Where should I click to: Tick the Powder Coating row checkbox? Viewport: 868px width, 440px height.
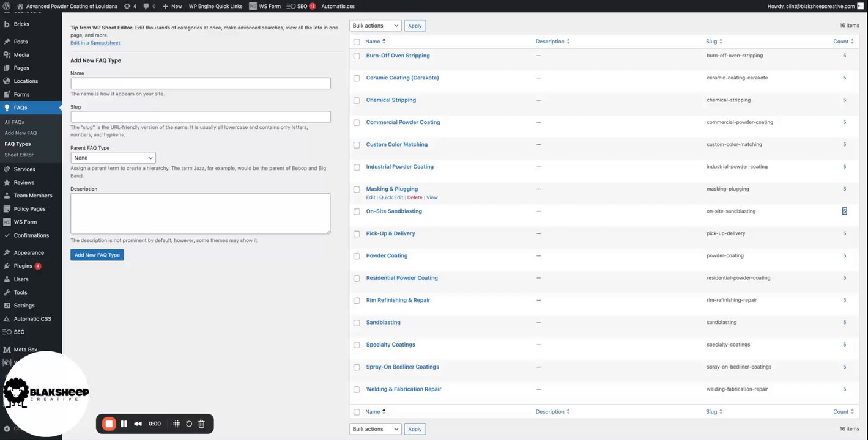pos(357,256)
